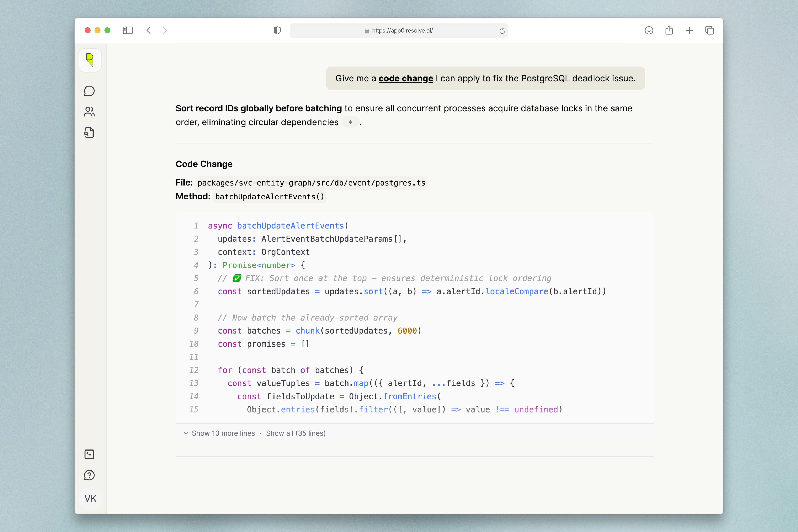
Task: Click the share icon in browser toolbar
Action: (x=669, y=31)
